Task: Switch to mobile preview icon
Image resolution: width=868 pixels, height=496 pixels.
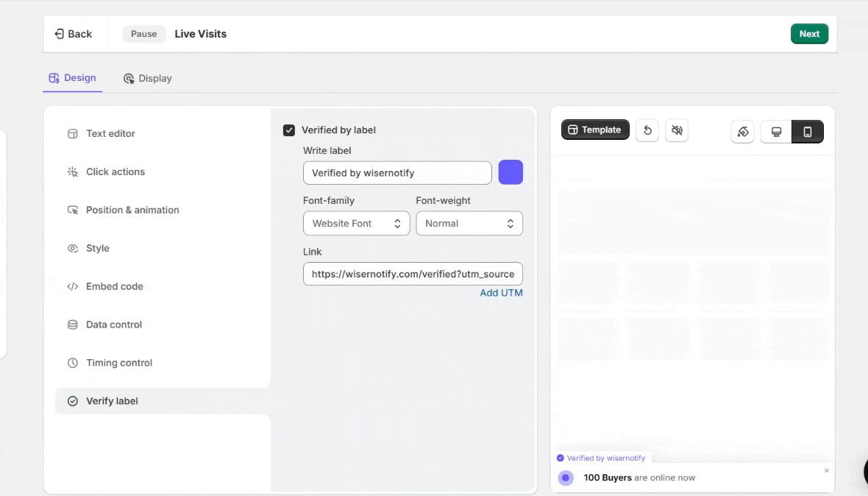Action: (808, 132)
